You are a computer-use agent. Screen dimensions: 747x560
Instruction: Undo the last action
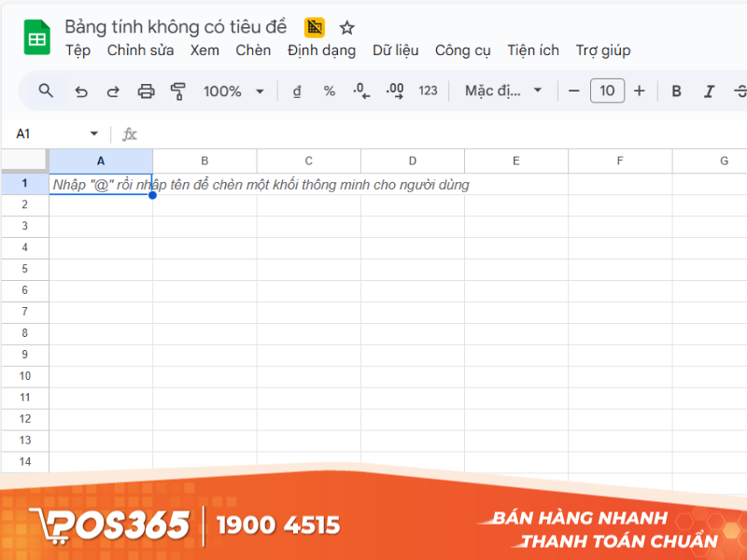point(80,91)
